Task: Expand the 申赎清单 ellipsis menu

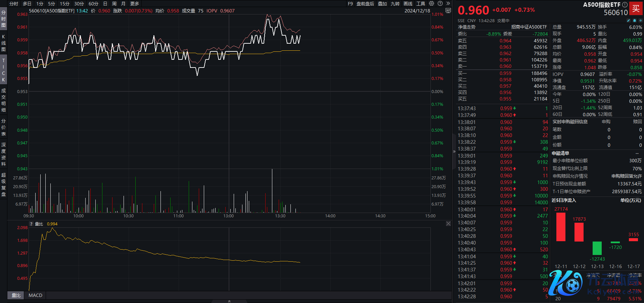Action: tap(637, 154)
